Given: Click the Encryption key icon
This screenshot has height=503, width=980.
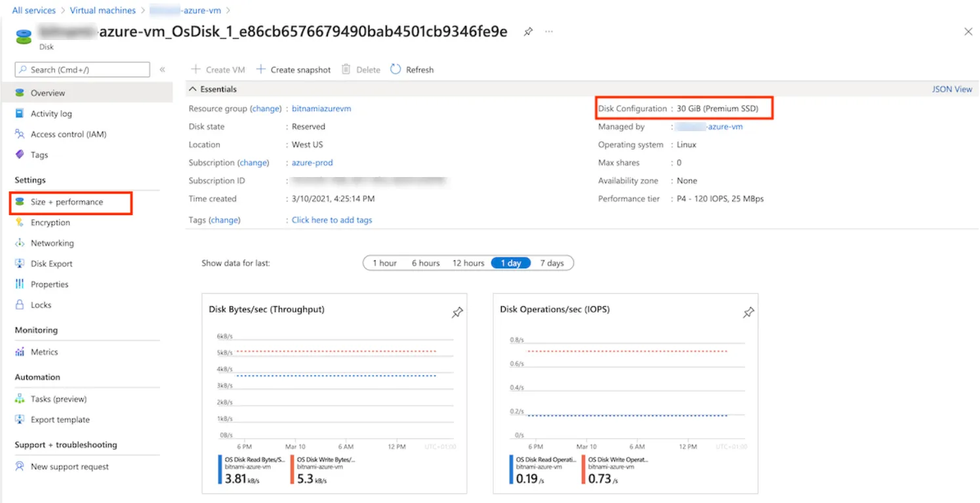Looking at the screenshot, I should [20, 222].
